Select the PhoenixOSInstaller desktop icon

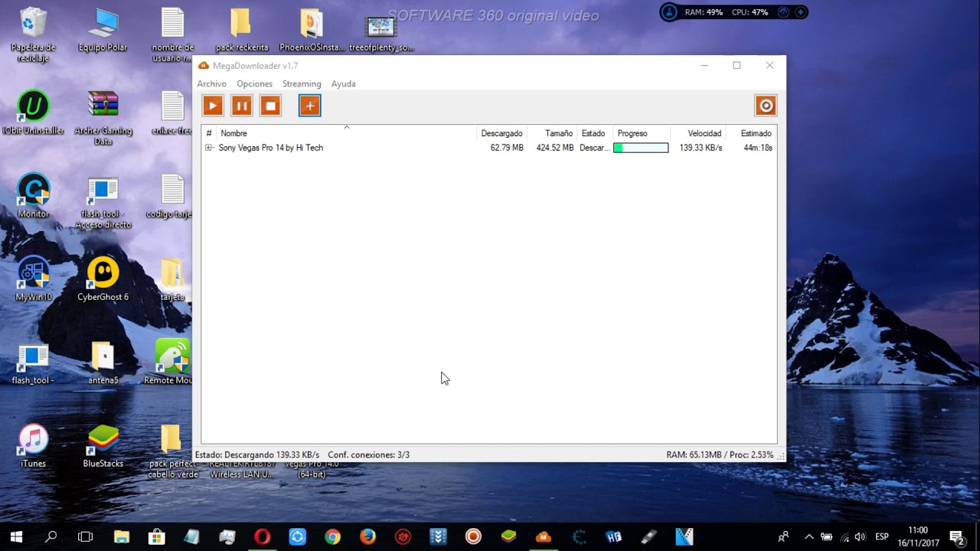coord(312,31)
